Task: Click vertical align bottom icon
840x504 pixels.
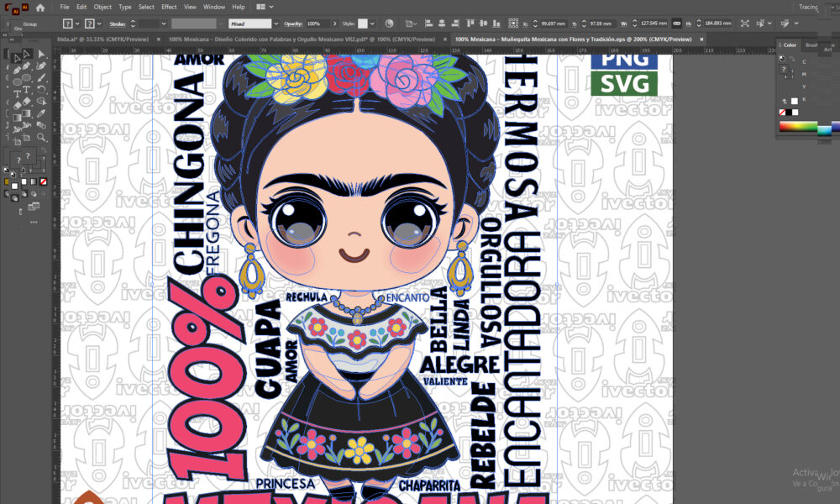Action: tap(496, 24)
